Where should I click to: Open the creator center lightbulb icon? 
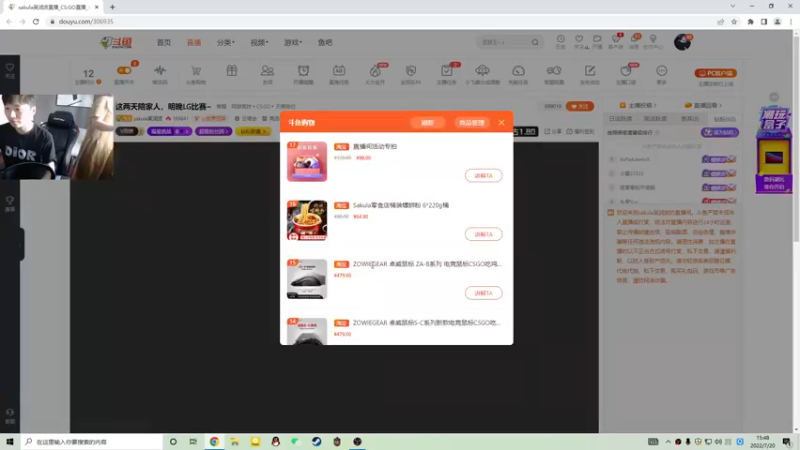coord(653,41)
